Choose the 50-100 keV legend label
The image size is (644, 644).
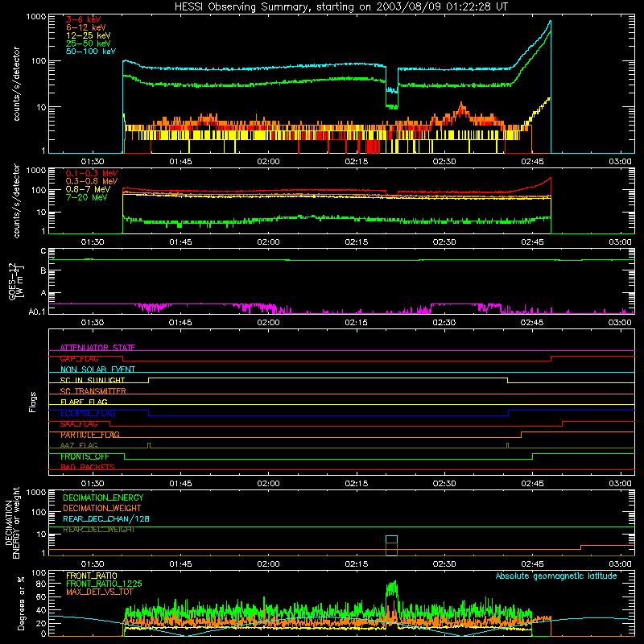click(90, 52)
